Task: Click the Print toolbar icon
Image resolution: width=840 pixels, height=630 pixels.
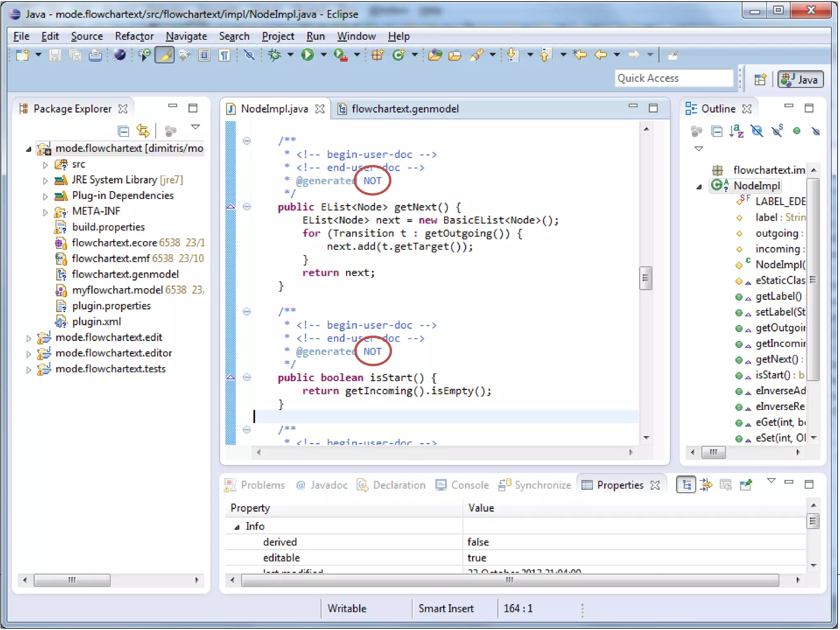Action: pos(95,55)
